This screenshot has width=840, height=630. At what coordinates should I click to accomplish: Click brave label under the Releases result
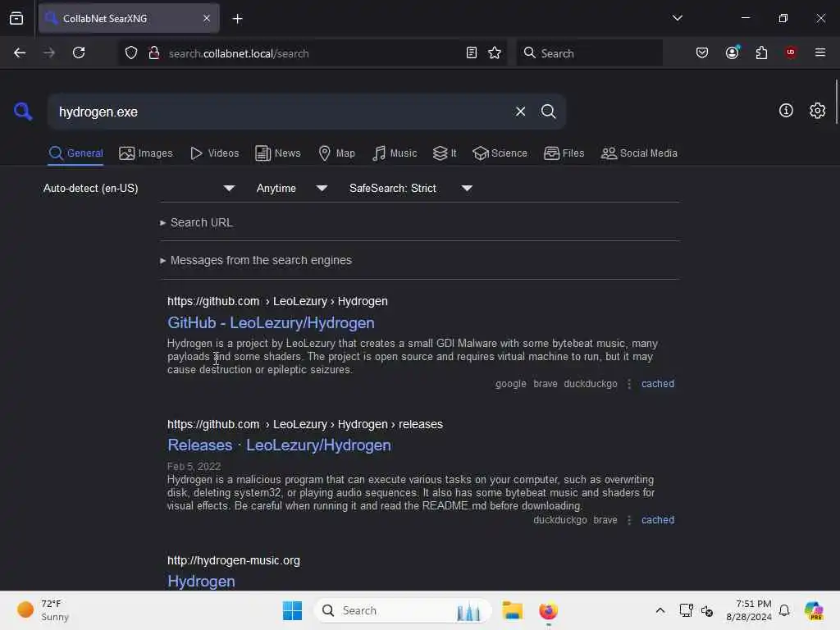click(605, 519)
